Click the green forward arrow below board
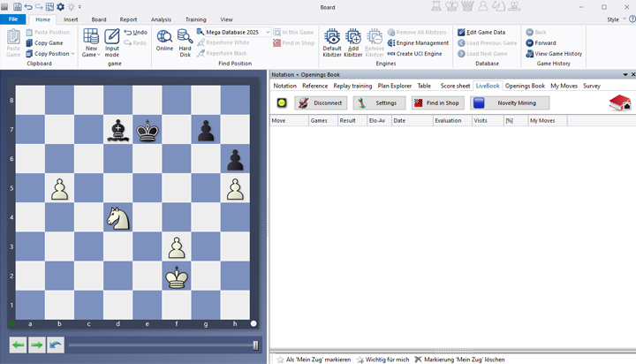The image size is (636, 364). coord(36,345)
